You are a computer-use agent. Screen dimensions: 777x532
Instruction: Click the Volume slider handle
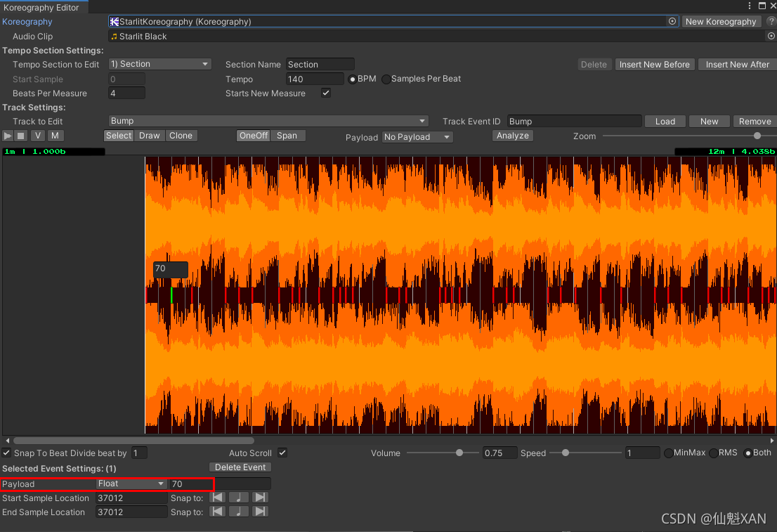pyautogui.click(x=459, y=453)
